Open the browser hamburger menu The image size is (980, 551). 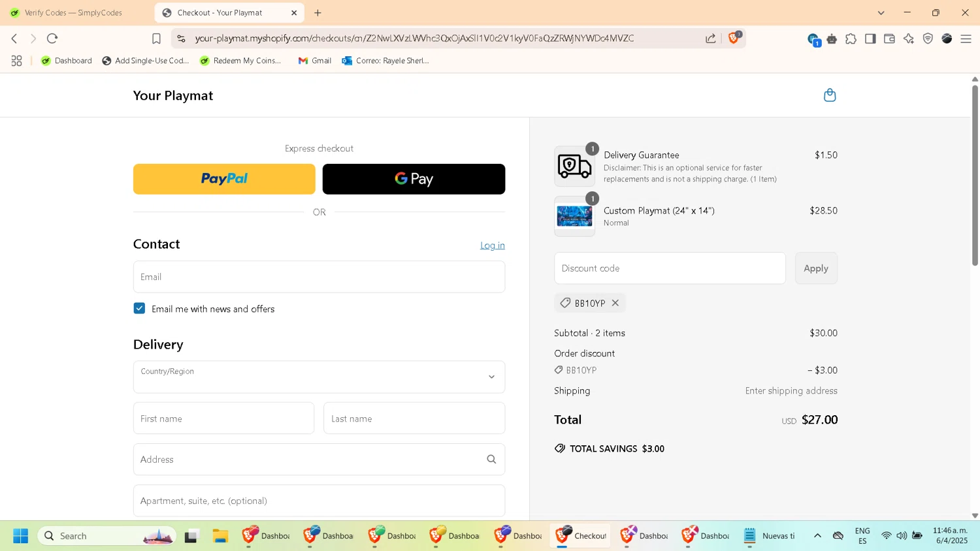(966, 39)
